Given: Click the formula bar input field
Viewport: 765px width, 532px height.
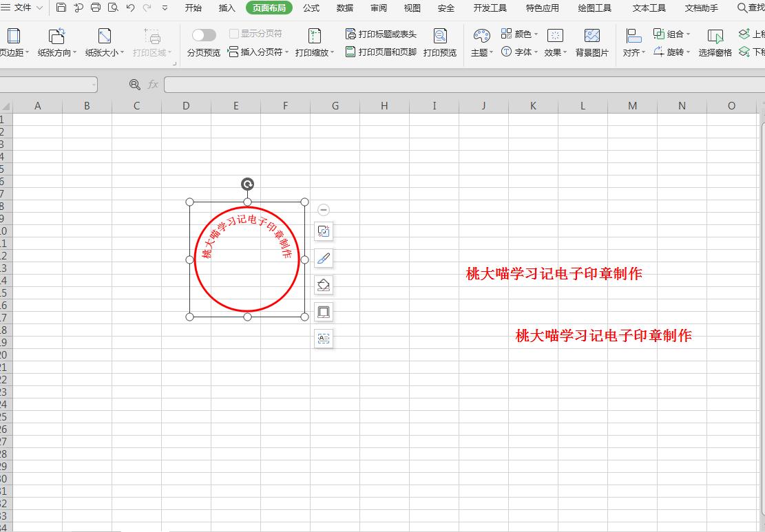Looking at the screenshot, I should (461, 84).
